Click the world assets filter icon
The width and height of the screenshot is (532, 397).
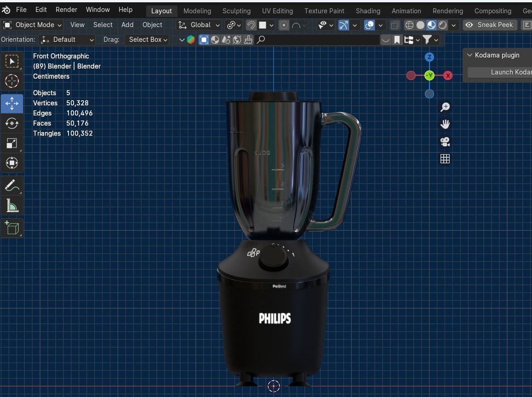click(237, 40)
